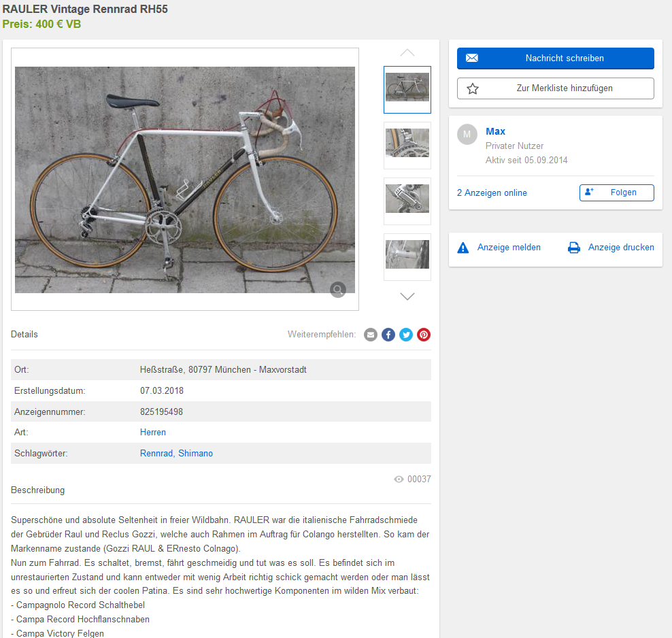This screenshot has width=672, height=638.
Task: Share listing on Facebook
Action: (x=388, y=335)
